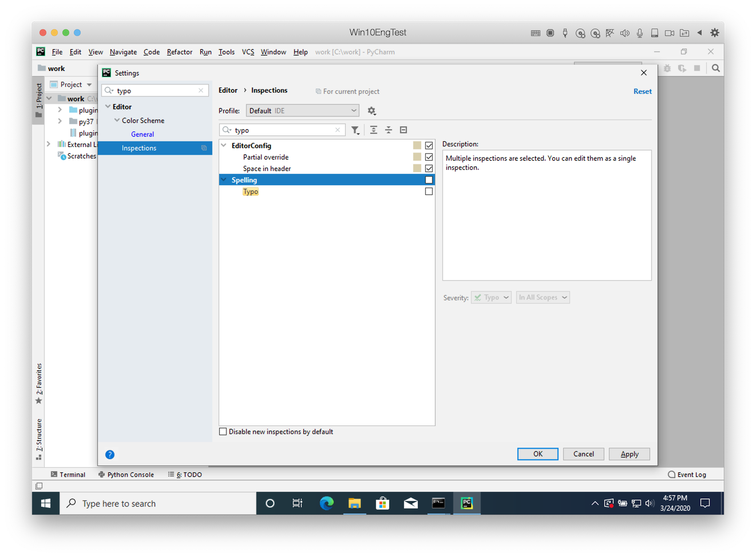Image resolution: width=756 pixels, height=557 pixels.
Task: Click the PyCharm search everywhere magnifier
Action: tap(716, 68)
